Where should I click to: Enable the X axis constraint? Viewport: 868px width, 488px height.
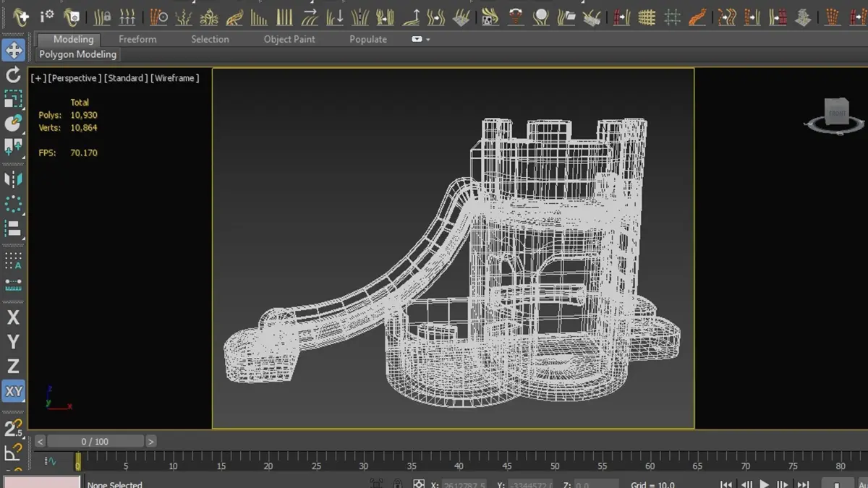pyautogui.click(x=14, y=317)
